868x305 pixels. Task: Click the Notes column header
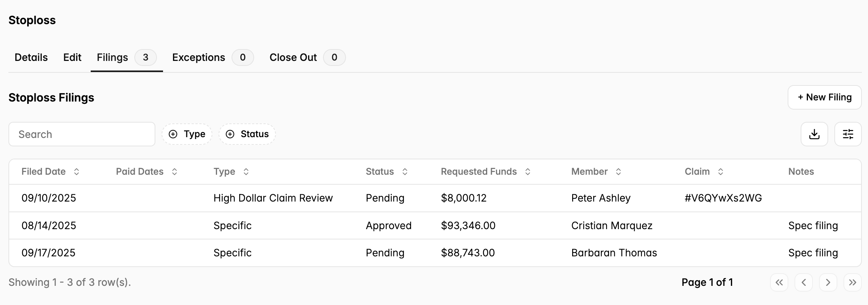pyautogui.click(x=801, y=172)
